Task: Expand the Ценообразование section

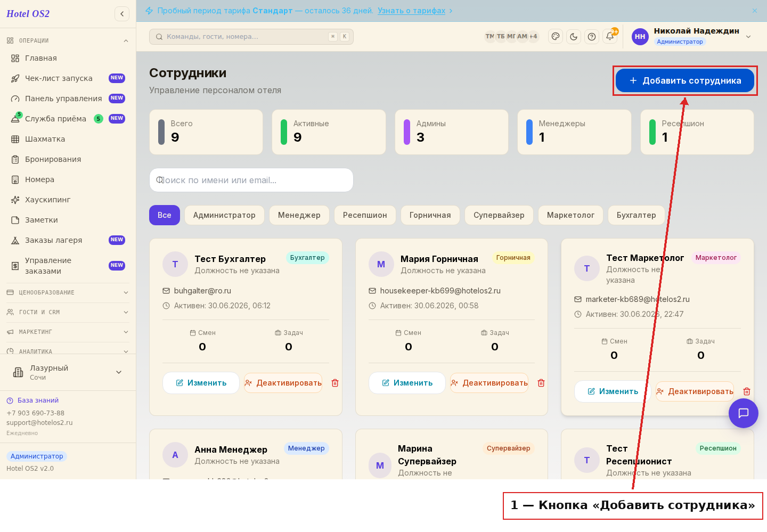Action: pyautogui.click(x=68, y=292)
